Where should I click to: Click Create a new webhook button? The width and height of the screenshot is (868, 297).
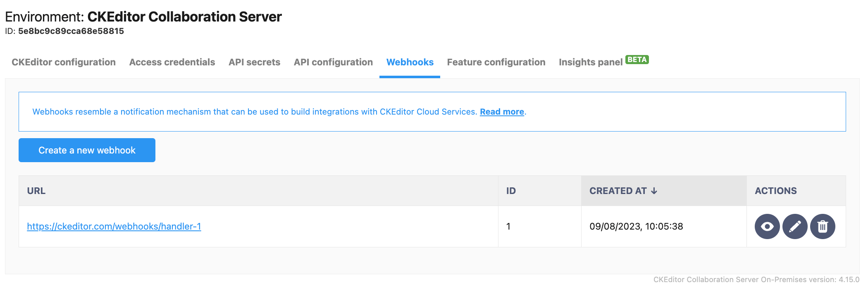pyautogui.click(x=87, y=150)
